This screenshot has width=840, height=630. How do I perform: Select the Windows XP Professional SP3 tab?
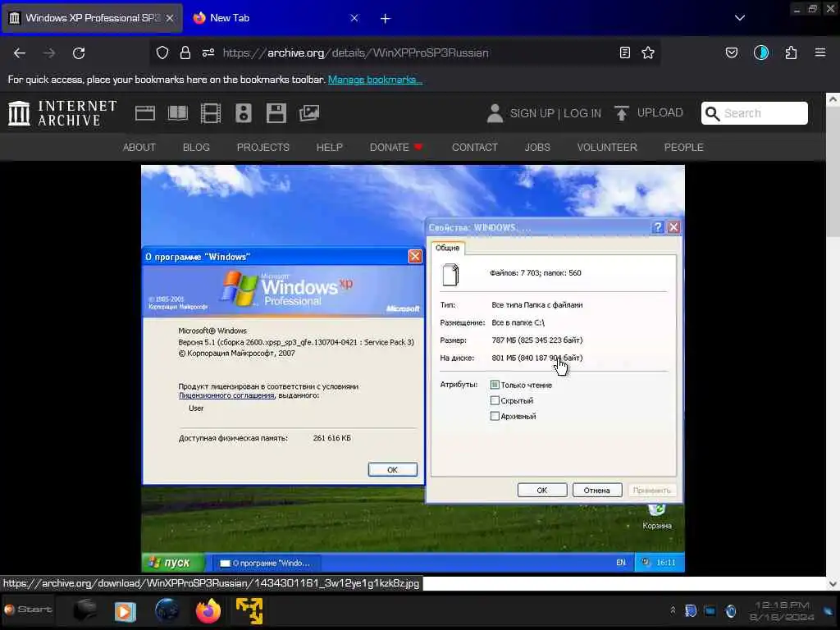click(92, 18)
